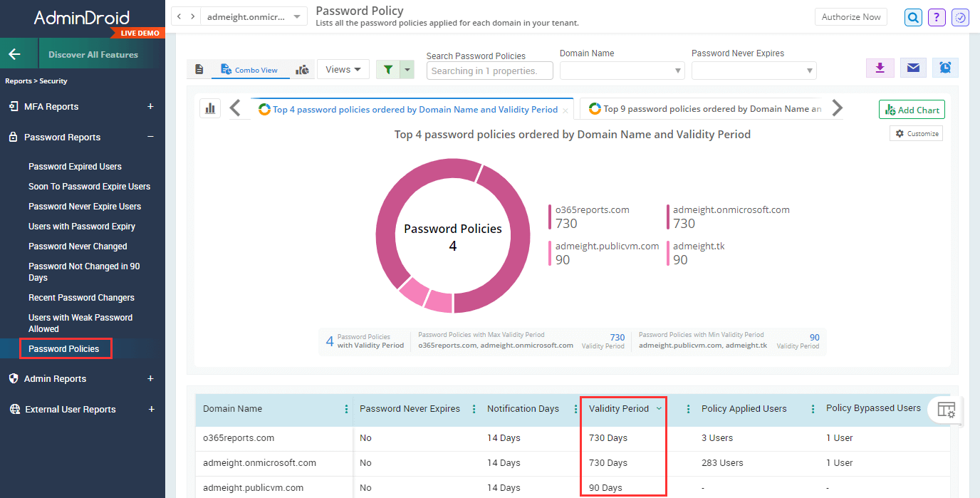Viewport: 980px width, 498px height.
Task: Expand the MFA Reports section
Action: coord(150,105)
